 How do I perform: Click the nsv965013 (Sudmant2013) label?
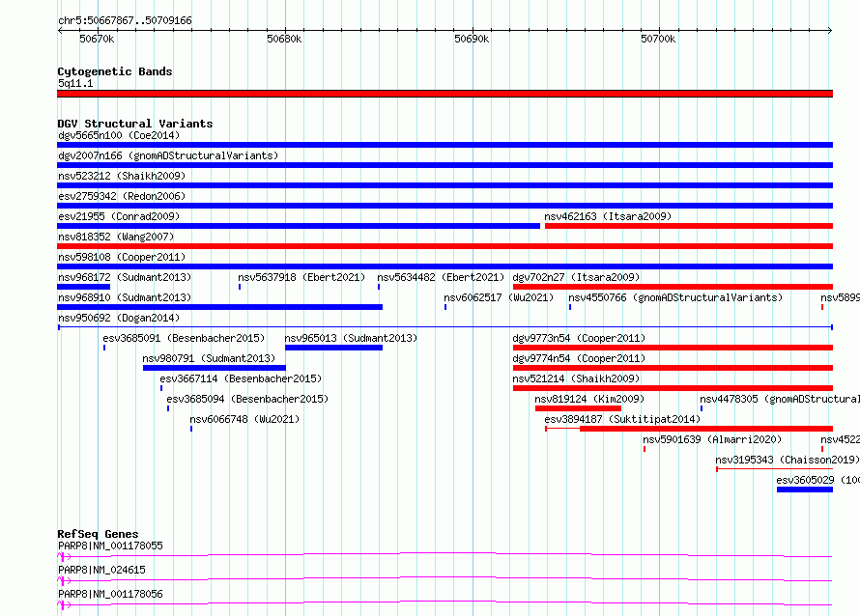[x=351, y=338]
